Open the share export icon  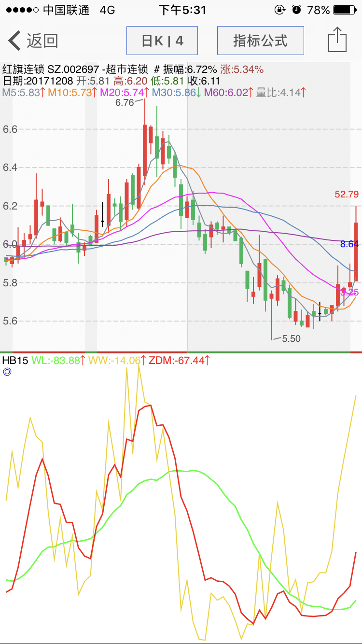337,40
